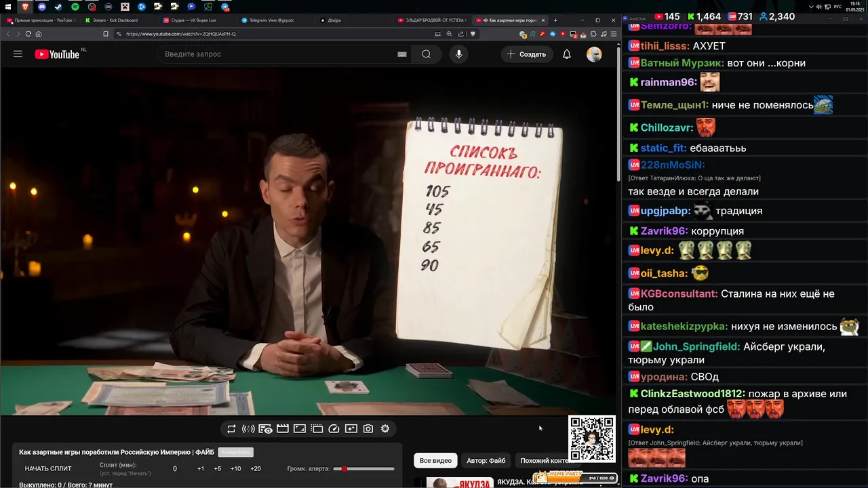The height and width of the screenshot is (488, 868).
Task: Add +20 minutes to split
Action: point(256,468)
